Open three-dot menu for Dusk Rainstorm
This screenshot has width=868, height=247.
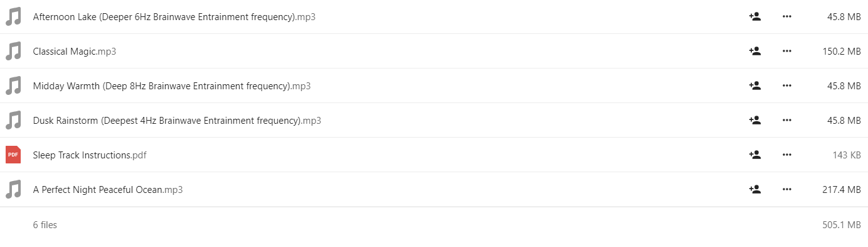tap(787, 120)
